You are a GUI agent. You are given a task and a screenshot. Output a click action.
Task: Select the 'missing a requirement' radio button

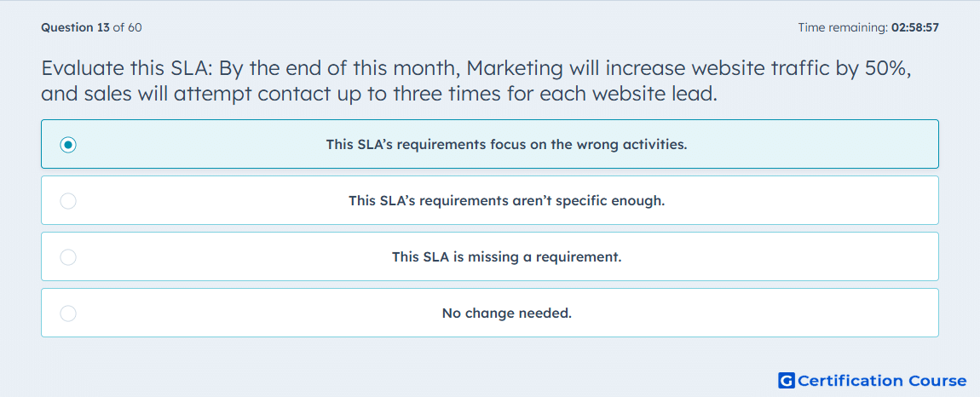pyautogui.click(x=68, y=257)
